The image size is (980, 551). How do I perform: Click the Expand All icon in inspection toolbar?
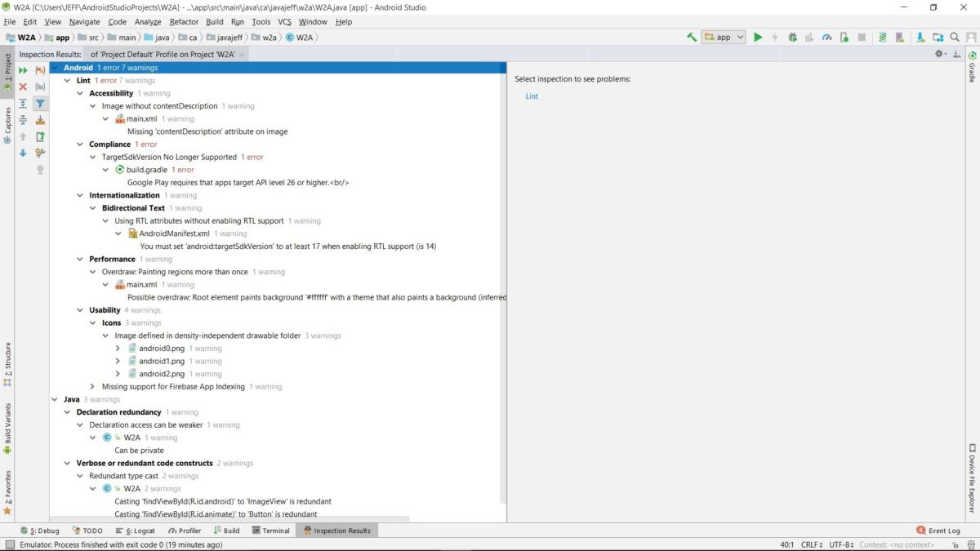pos(23,104)
